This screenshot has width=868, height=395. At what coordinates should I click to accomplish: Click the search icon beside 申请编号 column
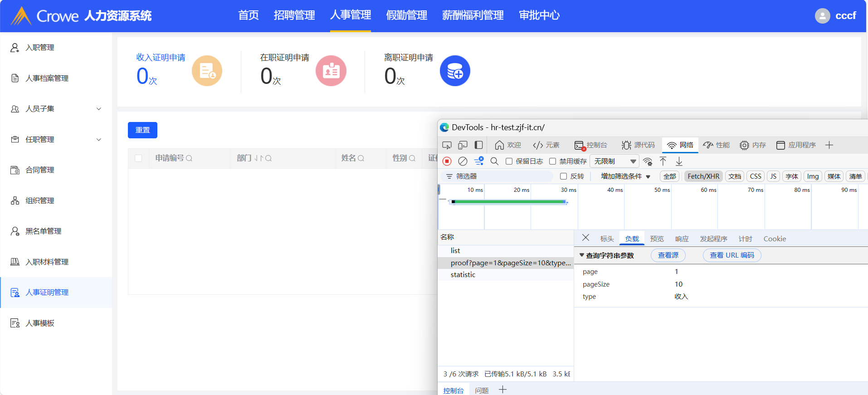pyautogui.click(x=189, y=158)
